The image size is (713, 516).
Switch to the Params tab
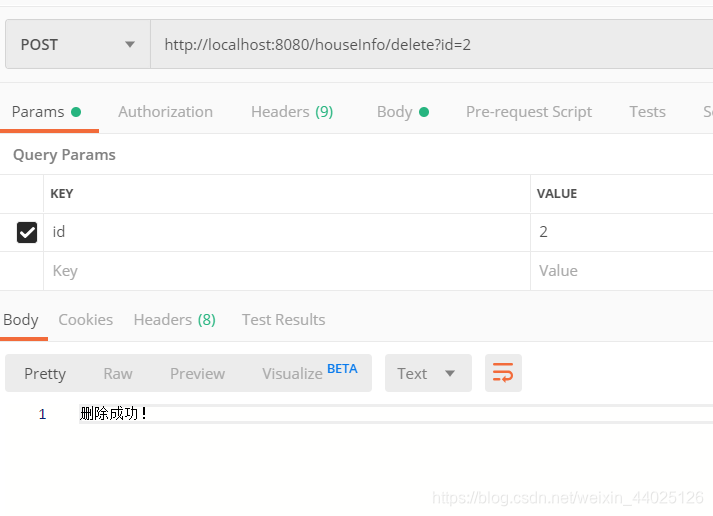pos(46,112)
